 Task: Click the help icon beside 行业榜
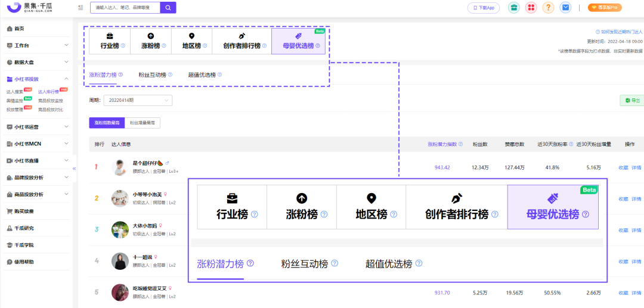click(123, 45)
